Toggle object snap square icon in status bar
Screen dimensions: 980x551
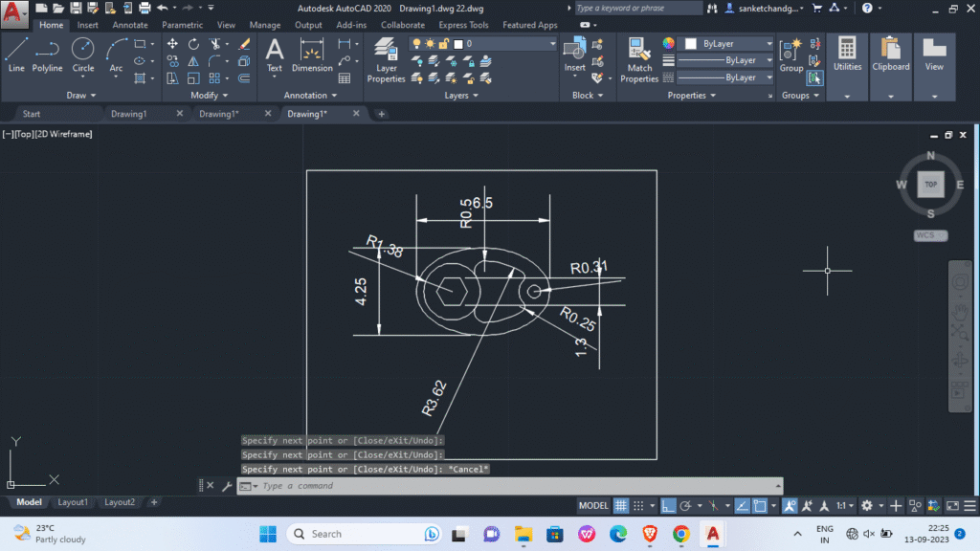coord(759,505)
